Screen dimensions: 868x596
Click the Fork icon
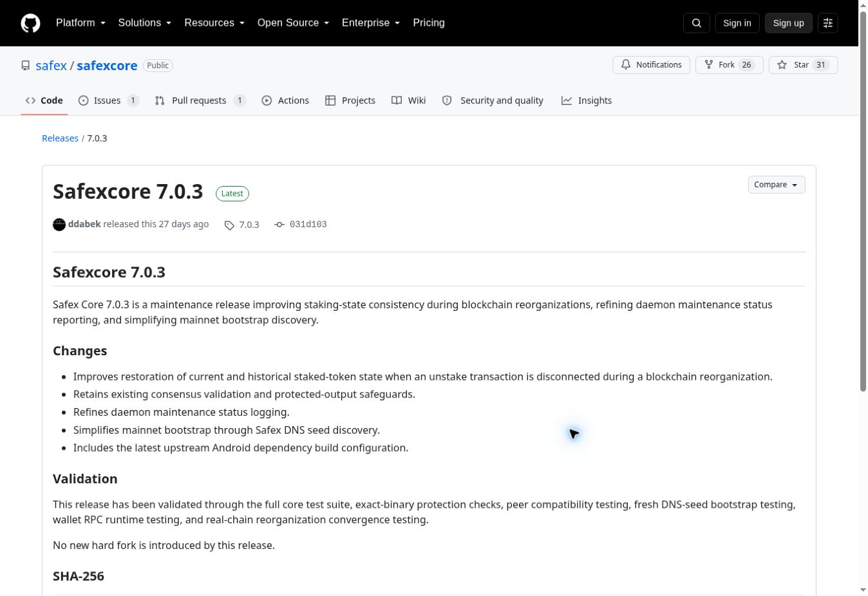(708, 65)
